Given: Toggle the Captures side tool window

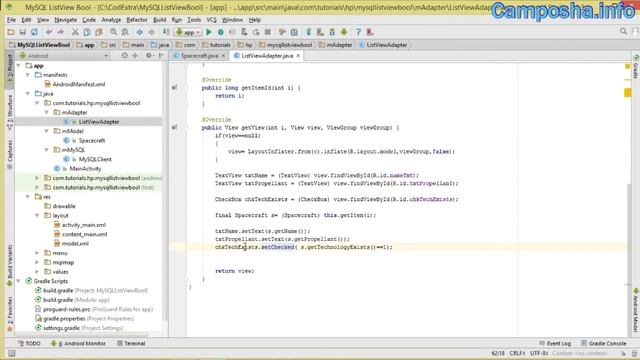Looking at the screenshot, I should coord(10,155).
